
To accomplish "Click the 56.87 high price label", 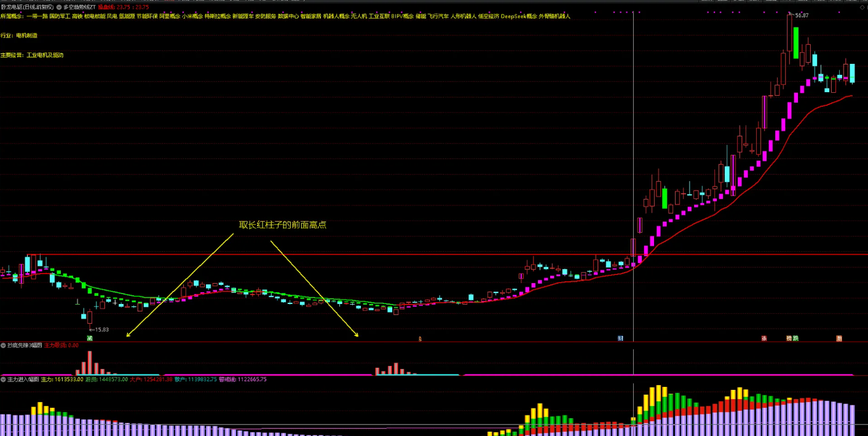I will point(802,15).
